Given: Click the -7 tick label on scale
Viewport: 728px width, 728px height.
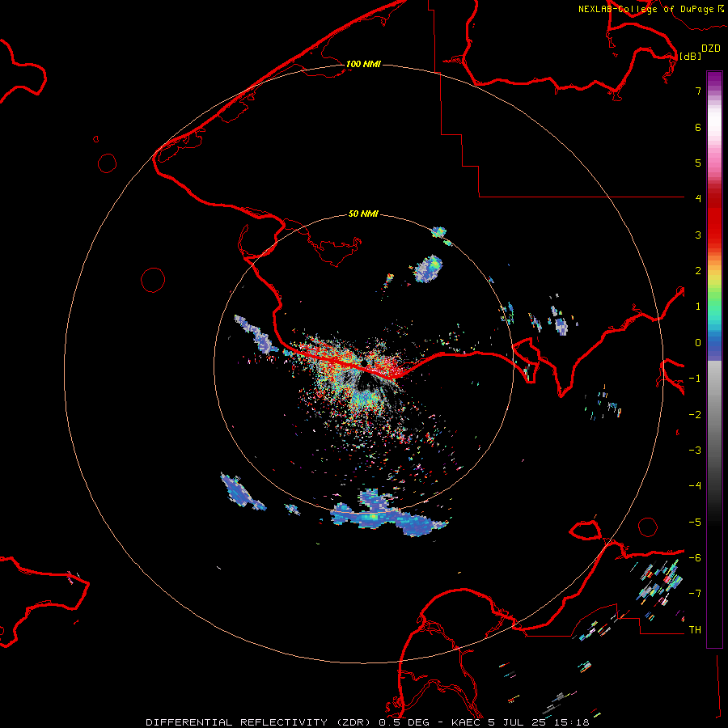Looking at the screenshot, I should (x=695, y=594).
